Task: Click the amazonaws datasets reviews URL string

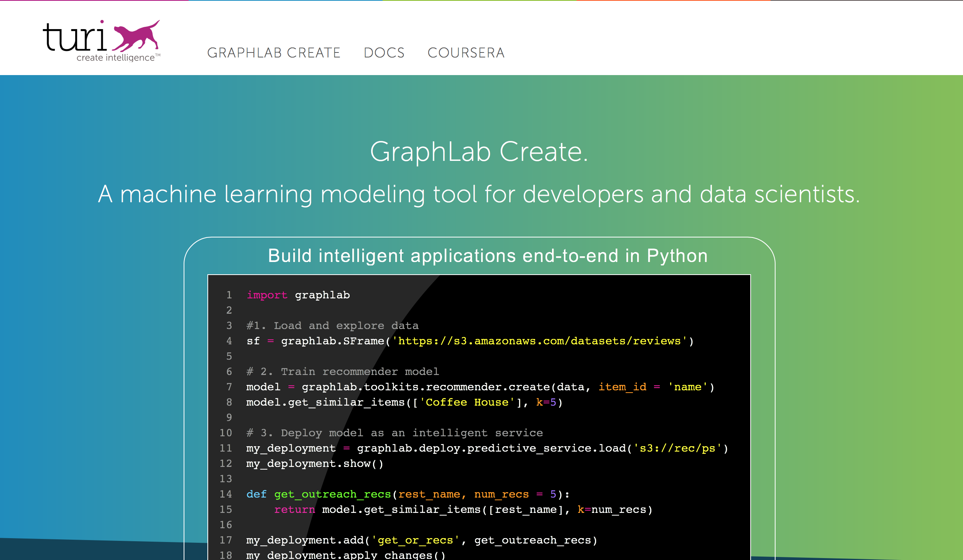Action: pos(539,341)
